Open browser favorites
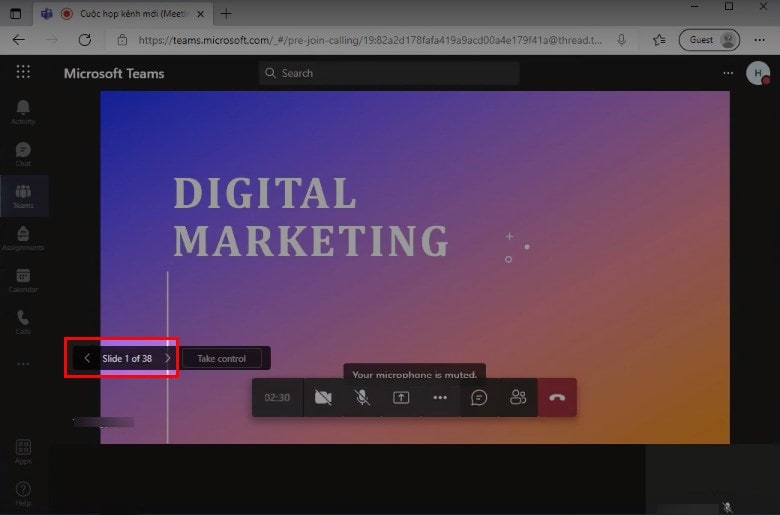Screen dimensions: 780x515 [x=659, y=40]
